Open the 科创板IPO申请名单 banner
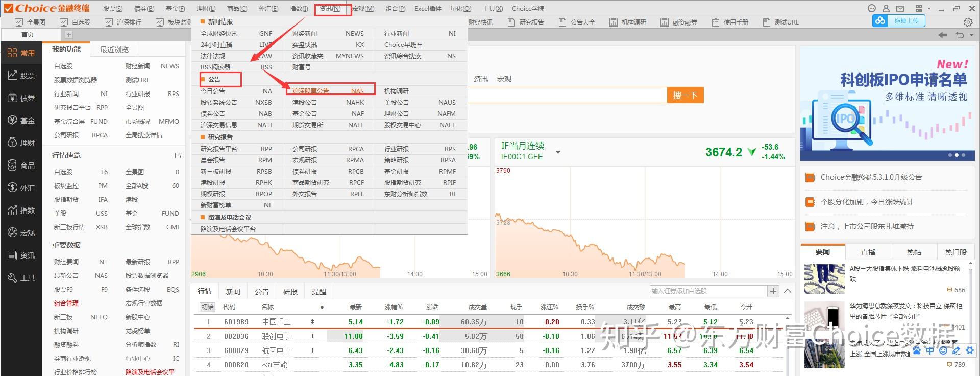 [888, 104]
